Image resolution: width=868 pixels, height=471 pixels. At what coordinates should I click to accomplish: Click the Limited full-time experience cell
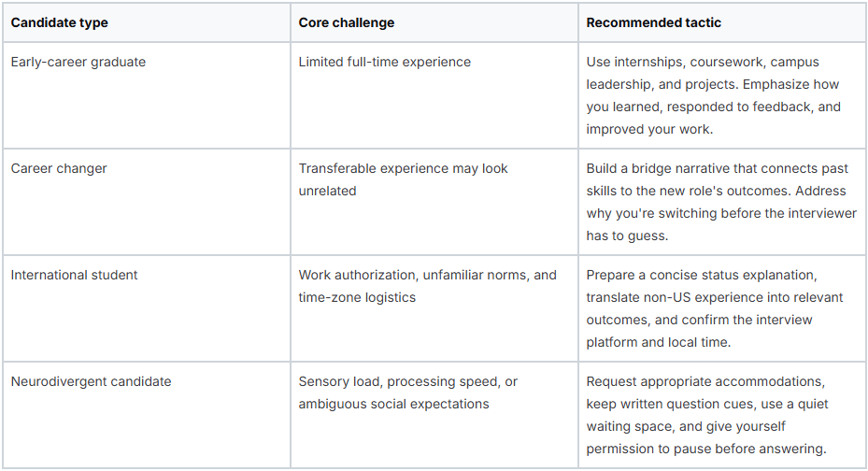(x=434, y=95)
